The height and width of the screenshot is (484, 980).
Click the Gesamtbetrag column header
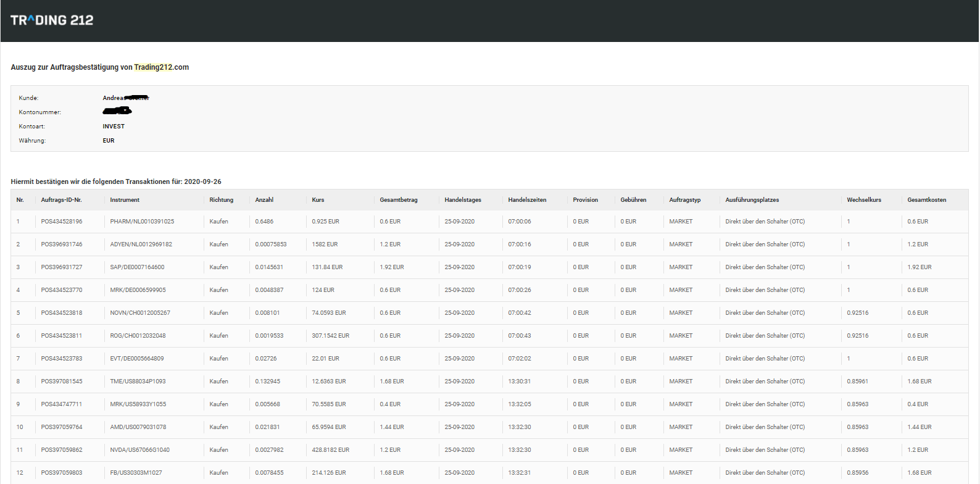tap(399, 200)
